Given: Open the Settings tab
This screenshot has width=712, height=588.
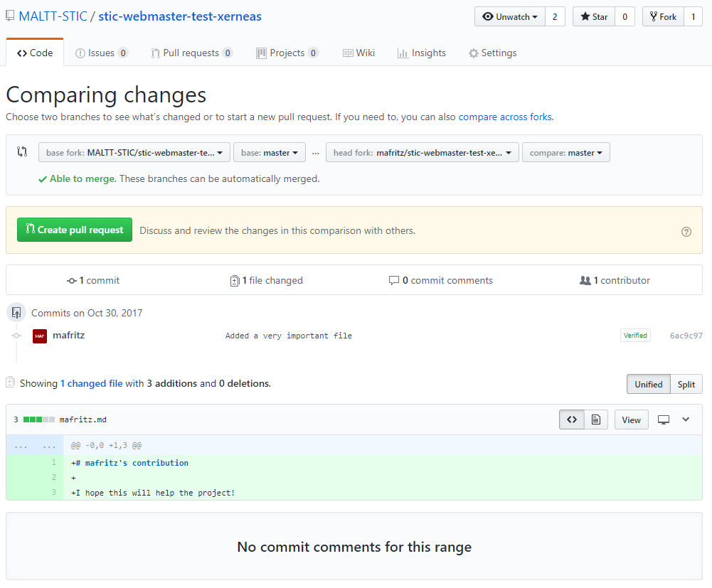Looking at the screenshot, I should point(493,53).
